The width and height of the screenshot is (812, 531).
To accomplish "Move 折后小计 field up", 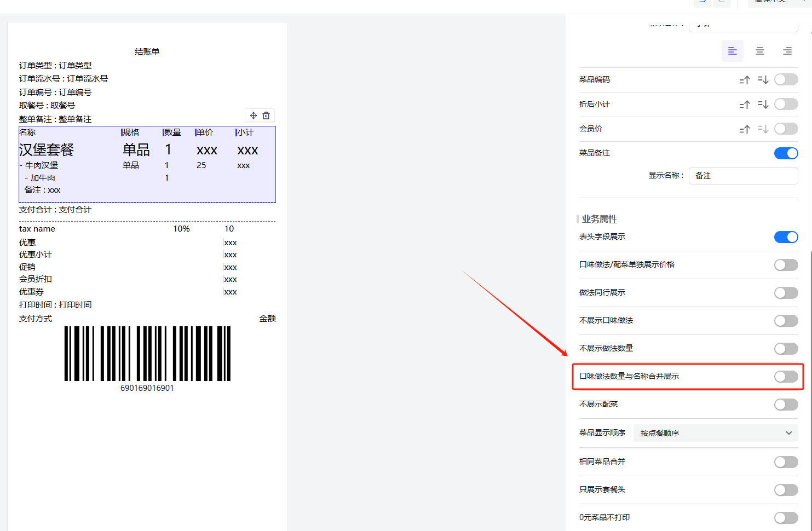I will pos(744,105).
